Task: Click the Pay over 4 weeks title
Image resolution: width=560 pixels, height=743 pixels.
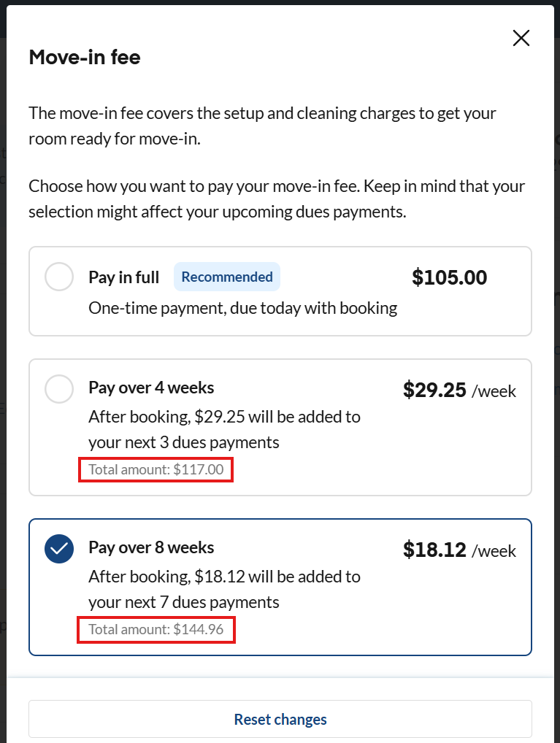Action: pyautogui.click(x=151, y=388)
